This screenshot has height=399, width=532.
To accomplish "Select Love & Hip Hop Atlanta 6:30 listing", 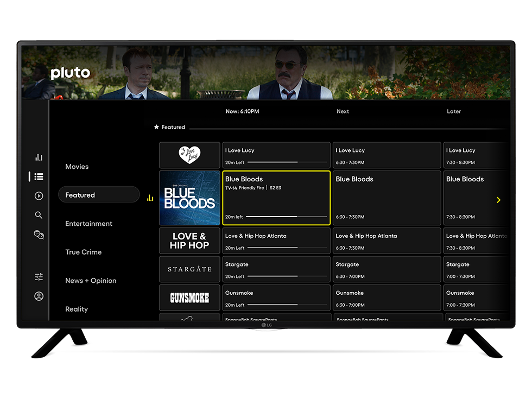I will pyautogui.click(x=386, y=241).
